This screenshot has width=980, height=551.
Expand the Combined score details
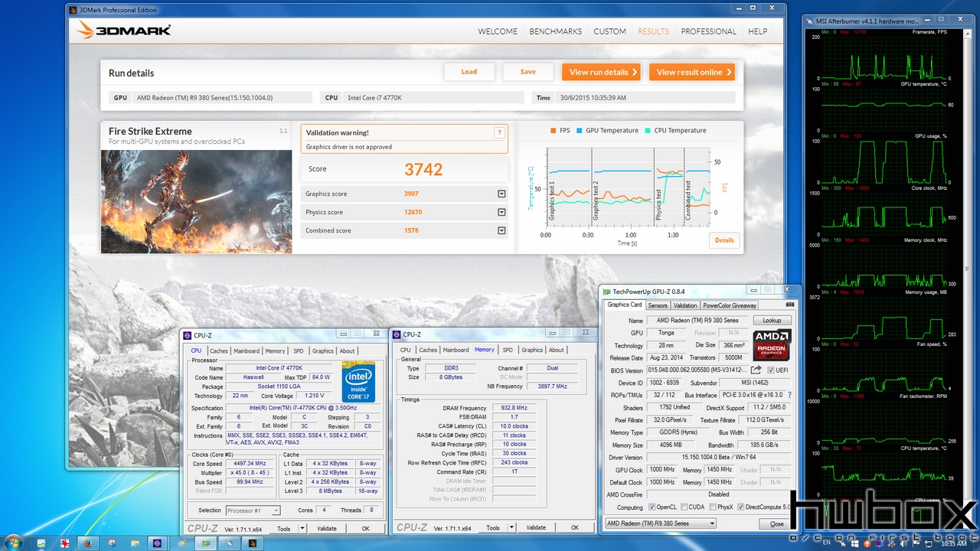(501, 230)
